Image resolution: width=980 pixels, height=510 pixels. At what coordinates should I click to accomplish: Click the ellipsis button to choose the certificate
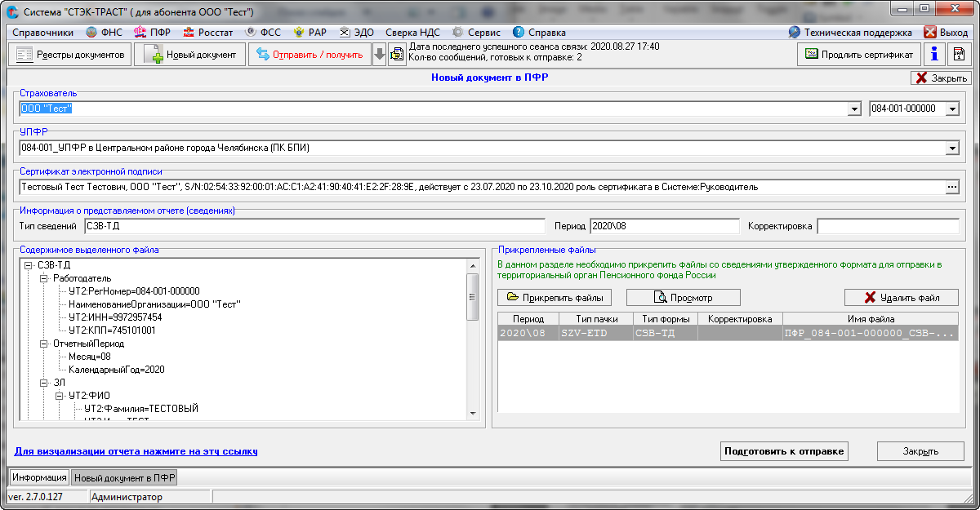click(x=952, y=187)
